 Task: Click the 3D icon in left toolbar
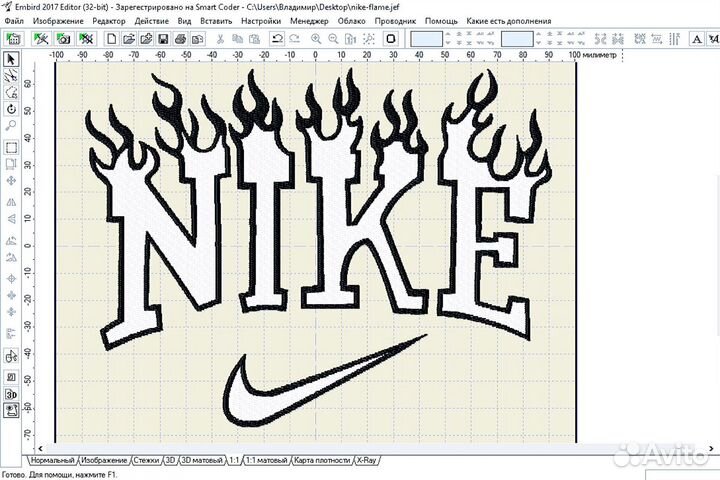11,393
